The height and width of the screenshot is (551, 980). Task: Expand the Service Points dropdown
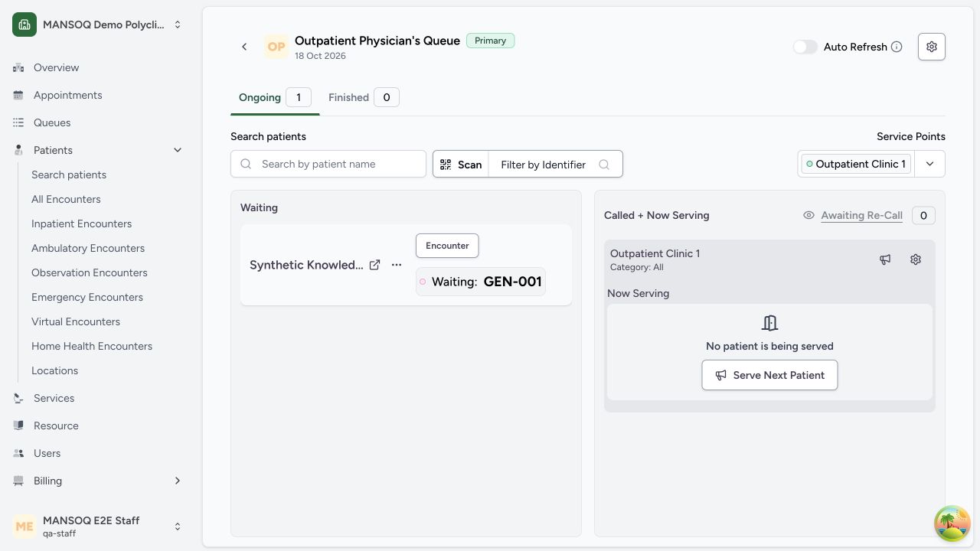click(x=930, y=164)
